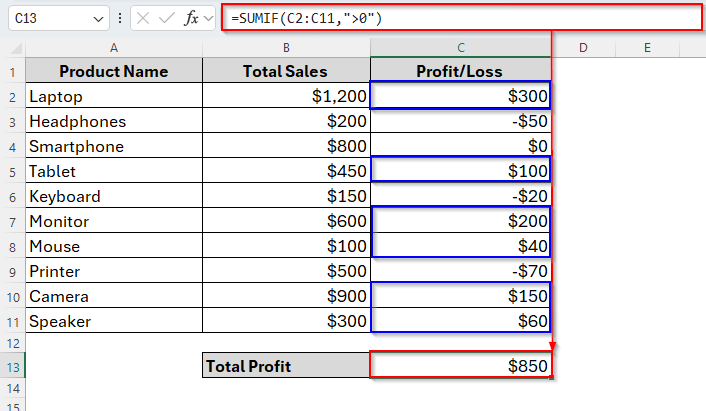Select row 1 header
Screen dimensions: 706x411
click(12, 71)
